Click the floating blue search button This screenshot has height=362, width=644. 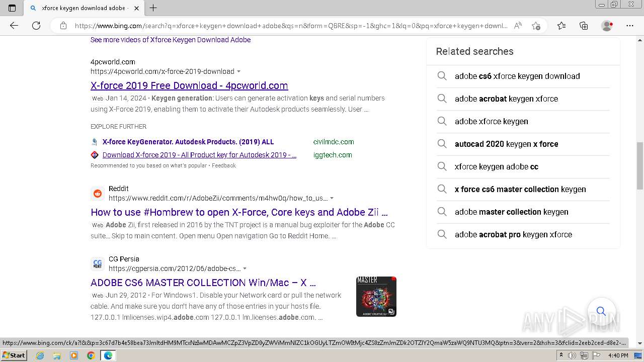[601, 311]
